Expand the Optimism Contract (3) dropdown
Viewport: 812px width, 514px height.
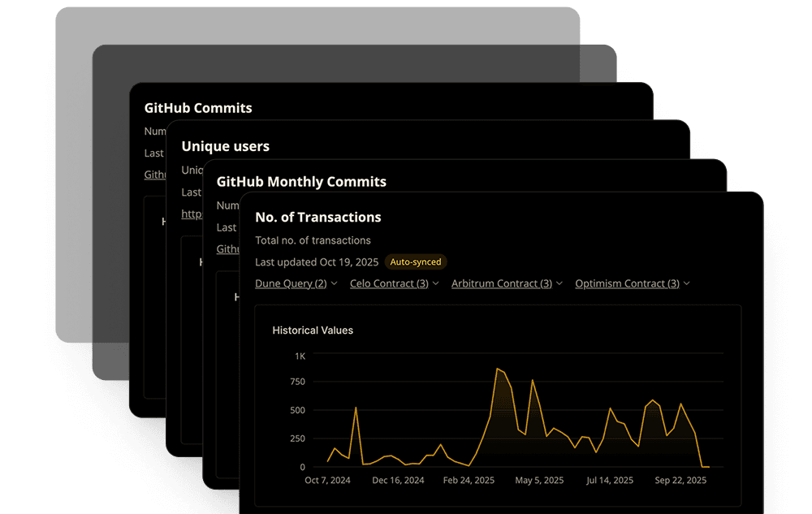[x=628, y=283]
